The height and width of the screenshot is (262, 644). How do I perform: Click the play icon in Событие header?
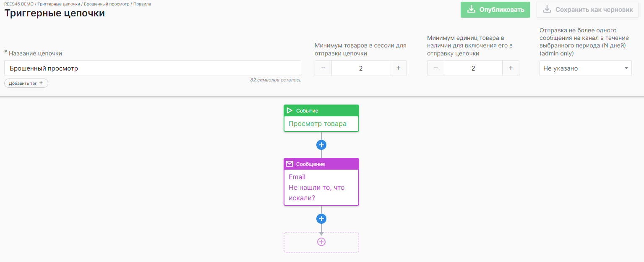(289, 111)
